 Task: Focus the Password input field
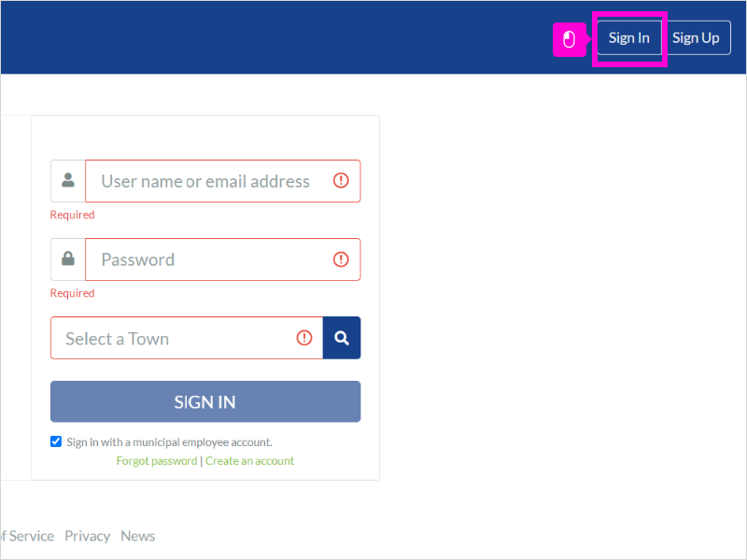pyautogui.click(x=223, y=259)
